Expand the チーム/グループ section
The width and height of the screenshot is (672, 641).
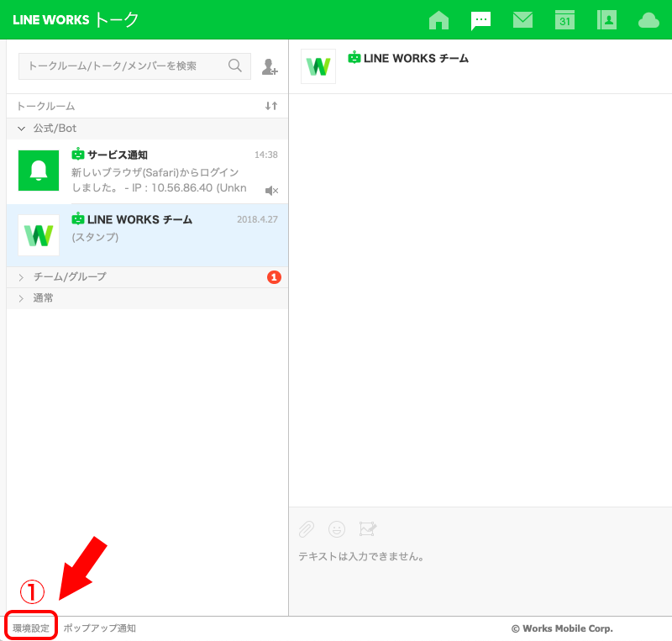pos(22,276)
